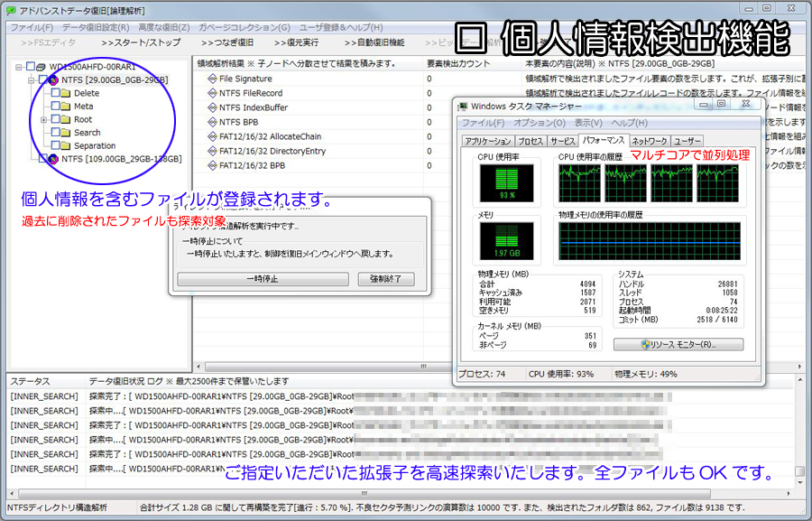Switch to サービス tab in Task Manager
The height and width of the screenshot is (521, 812).
pyautogui.click(x=562, y=141)
